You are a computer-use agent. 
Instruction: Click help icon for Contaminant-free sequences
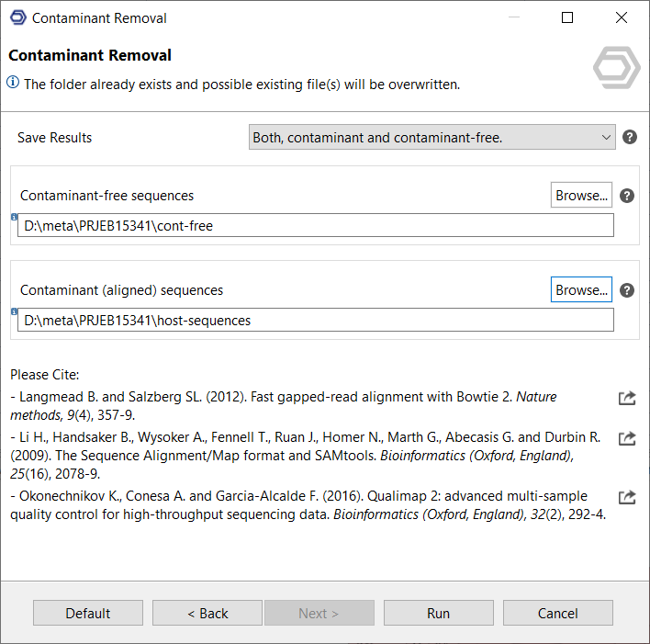[627, 196]
